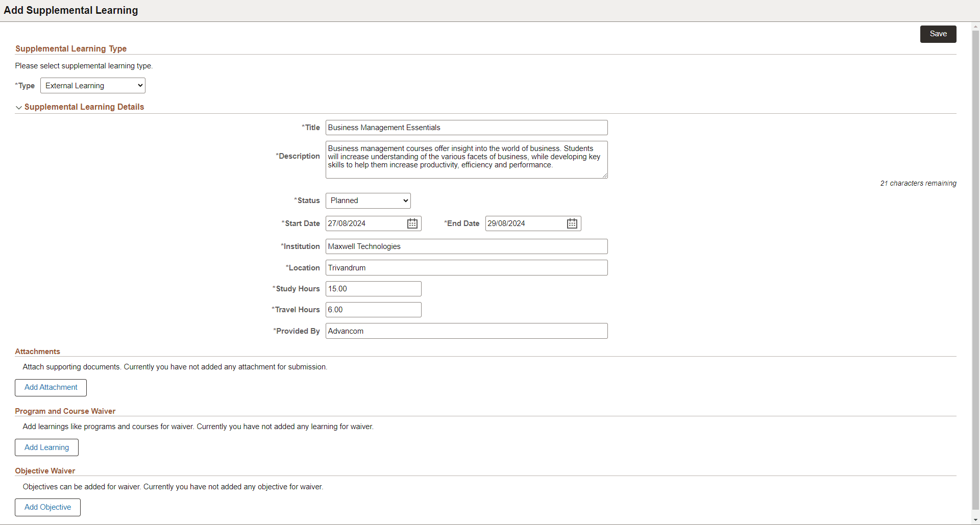The height and width of the screenshot is (525, 980).
Task: Click the '21 characters remaining' text
Action: pyautogui.click(x=918, y=183)
